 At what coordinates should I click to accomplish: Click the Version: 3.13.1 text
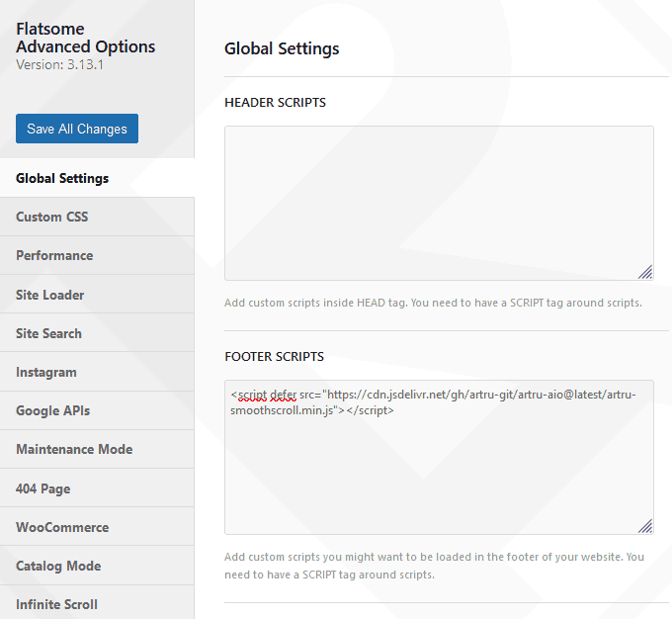pyautogui.click(x=59, y=65)
